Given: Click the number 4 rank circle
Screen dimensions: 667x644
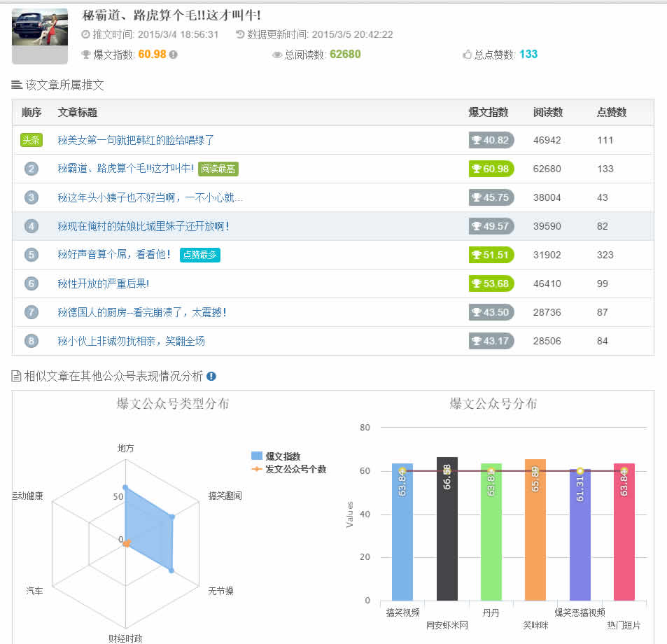Looking at the screenshot, I should tap(31, 226).
